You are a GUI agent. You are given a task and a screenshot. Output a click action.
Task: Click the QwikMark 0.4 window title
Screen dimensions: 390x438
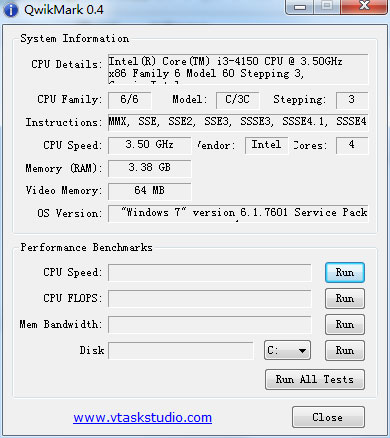point(64,10)
